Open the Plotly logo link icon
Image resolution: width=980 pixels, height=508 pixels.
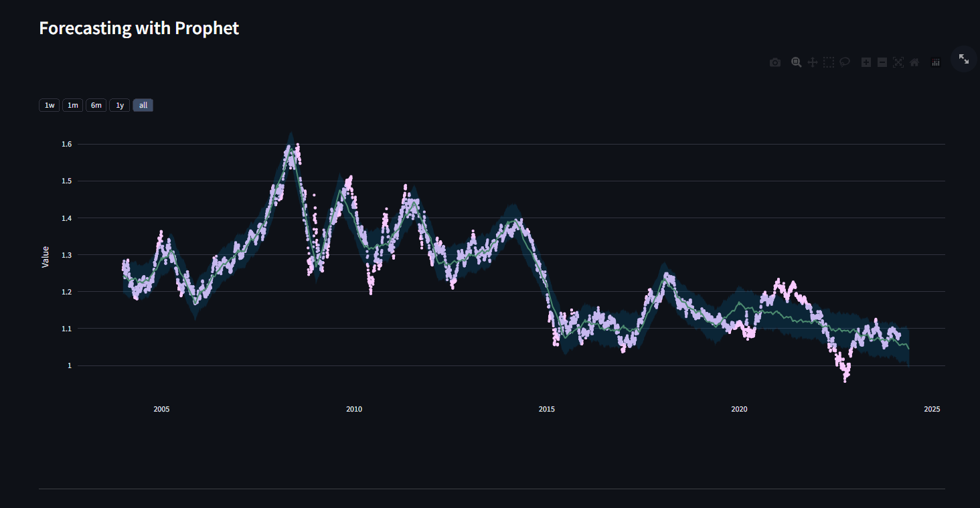tap(936, 62)
